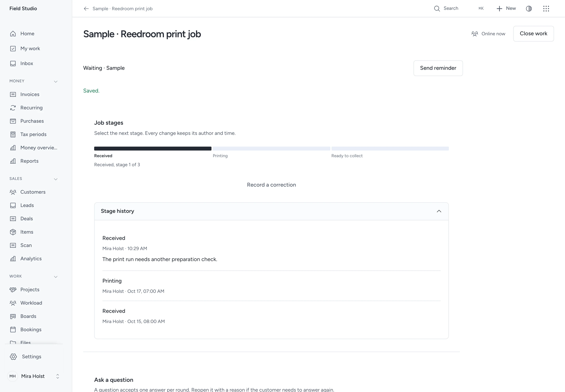Select the Printing stage bar
Screen dimensions: 565x392
click(x=271, y=148)
